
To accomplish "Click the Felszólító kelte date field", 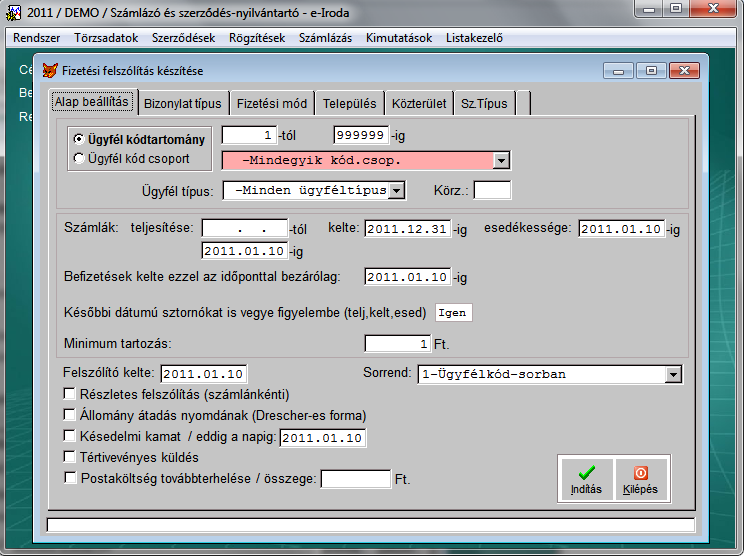I will [x=204, y=375].
